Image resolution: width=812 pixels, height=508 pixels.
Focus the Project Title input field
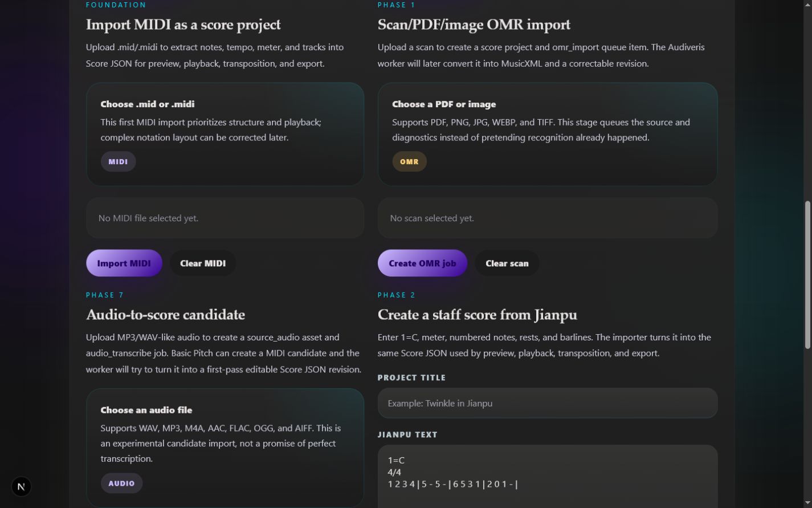click(548, 403)
